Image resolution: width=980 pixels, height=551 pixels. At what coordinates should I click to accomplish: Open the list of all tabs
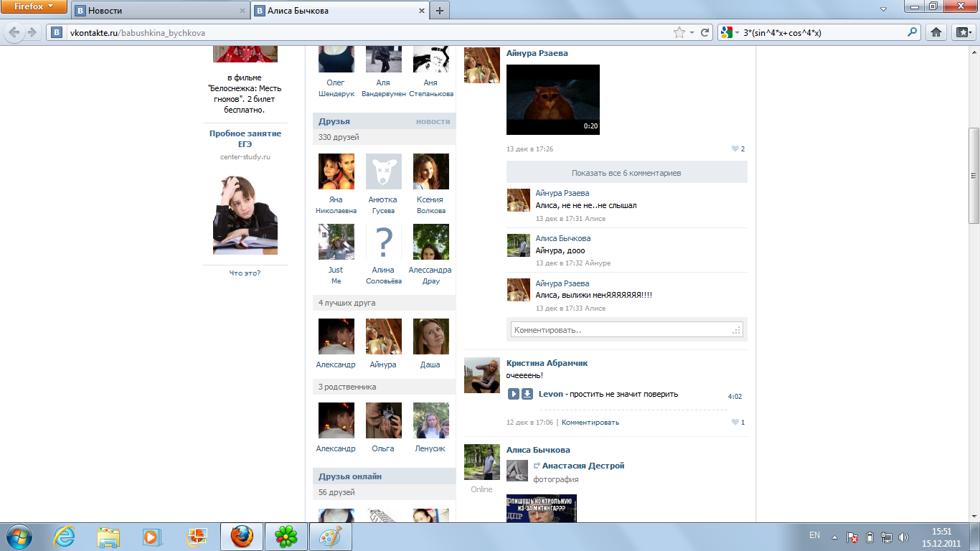point(885,8)
